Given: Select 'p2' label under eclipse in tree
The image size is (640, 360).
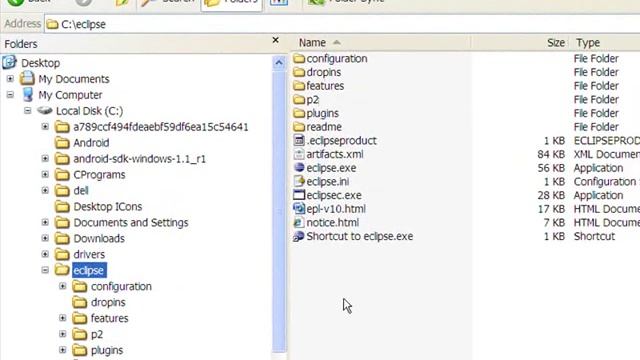Looking at the screenshot, I should pyautogui.click(x=97, y=334).
